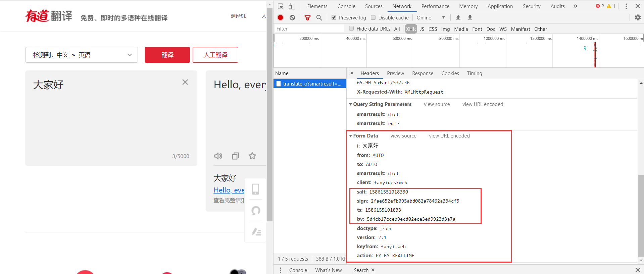Copy the translation result icon
The image size is (644, 274).
pyautogui.click(x=236, y=156)
